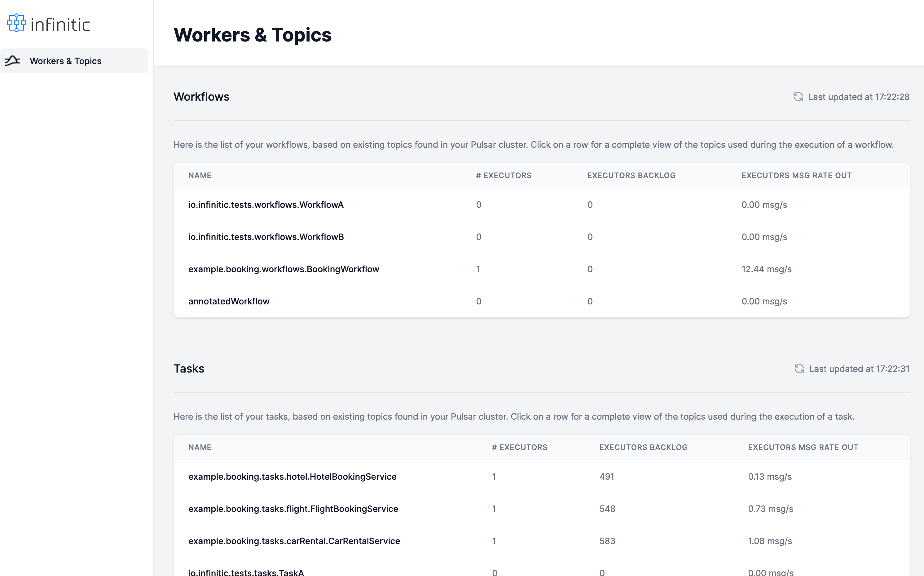
Task: Click Tasks EXECUTORS MSG RATE OUT header
Action: (803, 447)
